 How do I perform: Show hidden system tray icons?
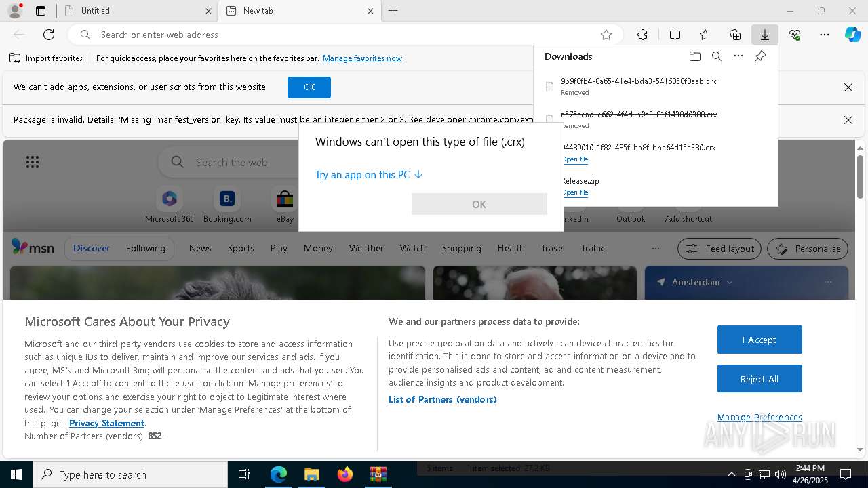[731, 474]
